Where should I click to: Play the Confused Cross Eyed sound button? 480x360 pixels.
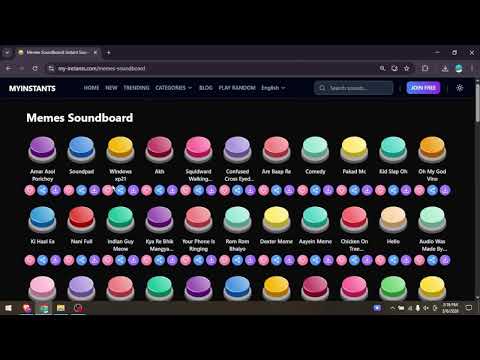237,149
